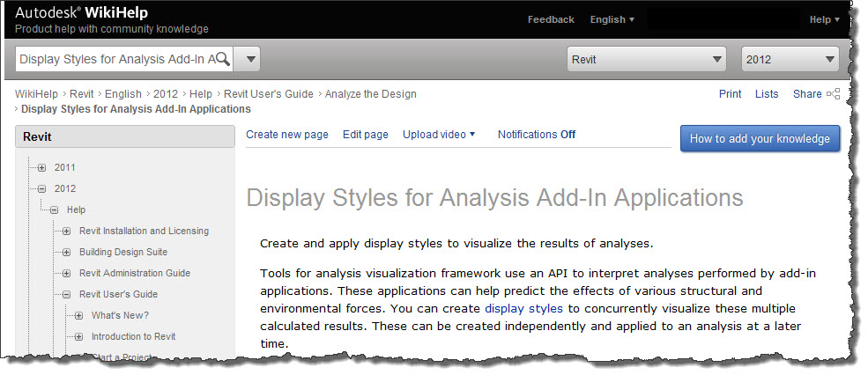Collapse the 2012 tree node
The image size is (868, 375).
(41, 188)
